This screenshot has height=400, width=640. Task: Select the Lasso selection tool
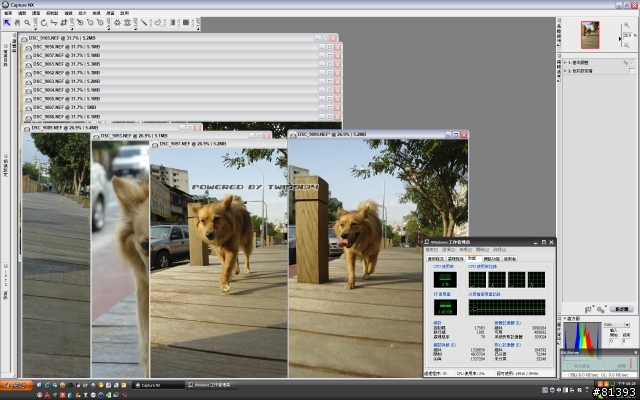tap(158, 22)
